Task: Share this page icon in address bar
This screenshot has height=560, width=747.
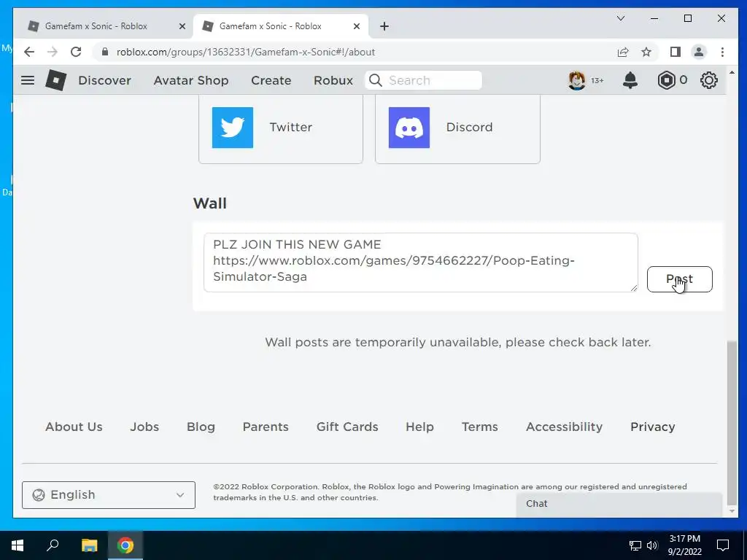Action: point(623,52)
